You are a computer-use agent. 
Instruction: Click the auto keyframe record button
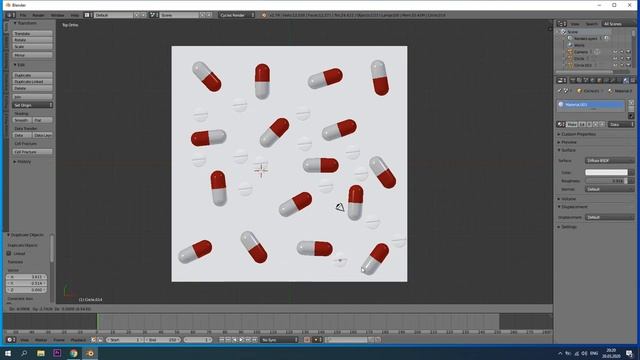(307, 340)
